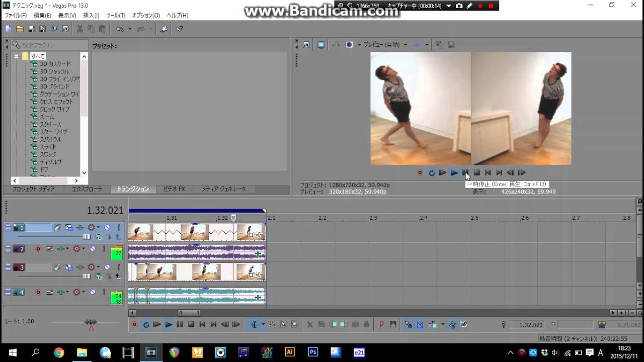This screenshot has width=644, height=362.
Task: Switch to メディア ジェネレータ tab
Action: pos(224,189)
